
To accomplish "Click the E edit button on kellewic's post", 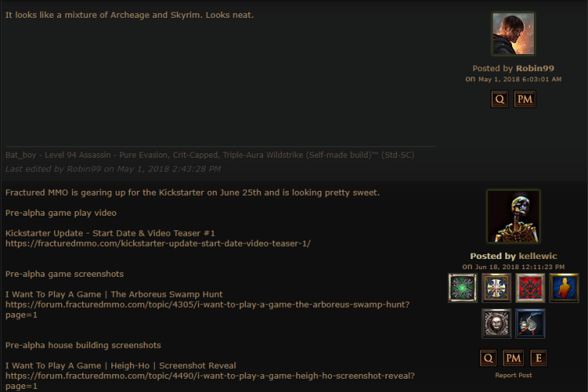I will pos(538,358).
